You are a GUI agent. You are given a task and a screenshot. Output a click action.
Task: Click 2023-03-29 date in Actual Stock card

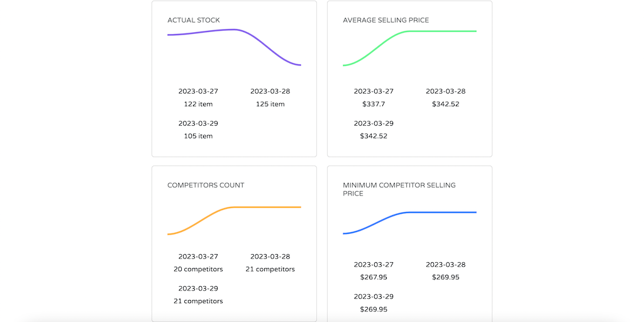[198, 124]
